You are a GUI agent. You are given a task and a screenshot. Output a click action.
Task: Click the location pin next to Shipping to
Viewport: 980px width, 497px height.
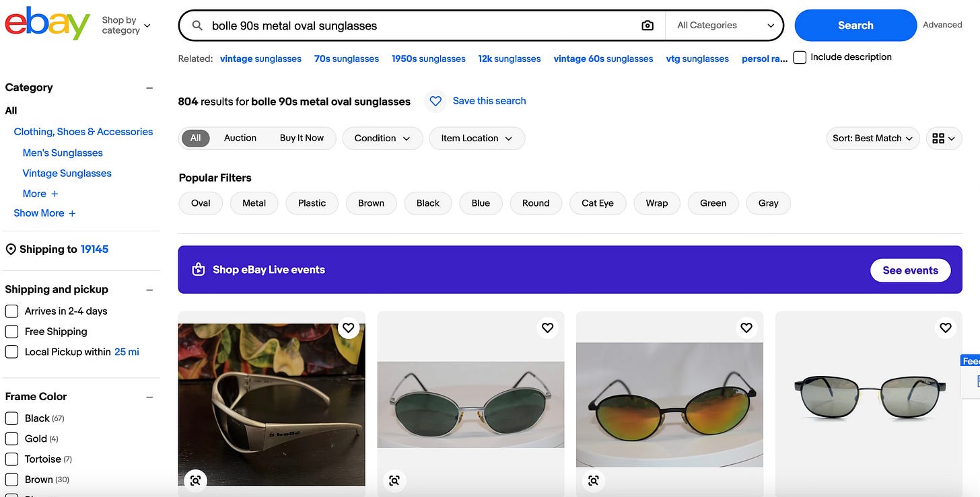click(11, 250)
